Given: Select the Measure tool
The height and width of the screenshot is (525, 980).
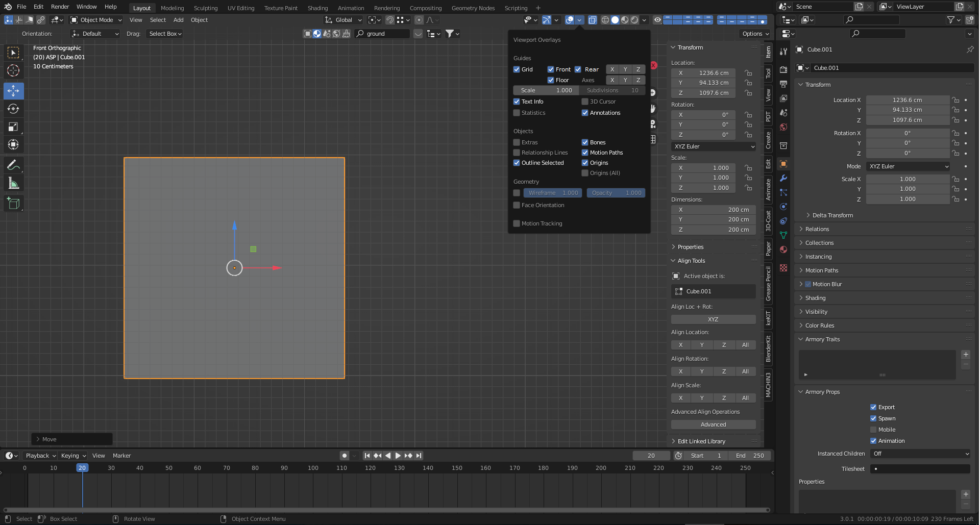Looking at the screenshot, I should pyautogui.click(x=14, y=183).
